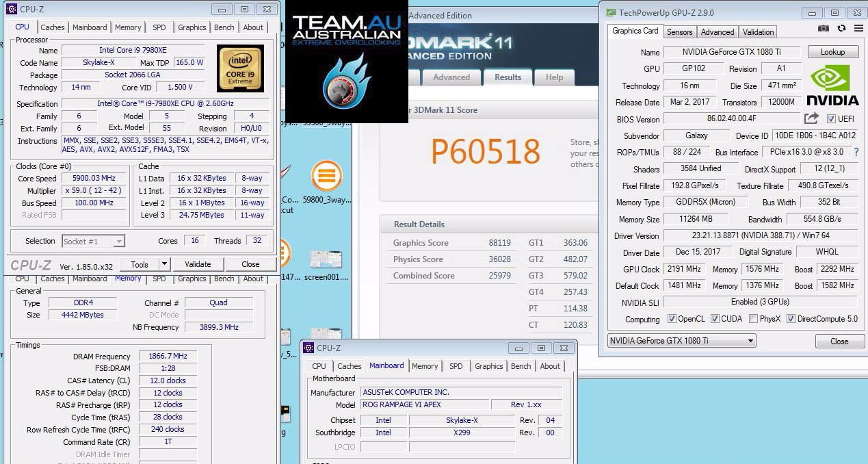Click the GPU-Z screenshot camera icon
This screenshot has width=868, height=464.
point(824,29)
